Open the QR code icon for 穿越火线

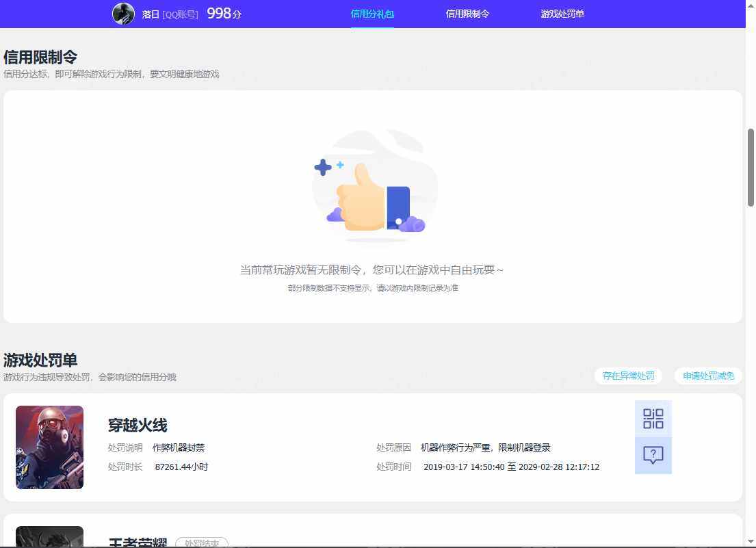(653, 419)
